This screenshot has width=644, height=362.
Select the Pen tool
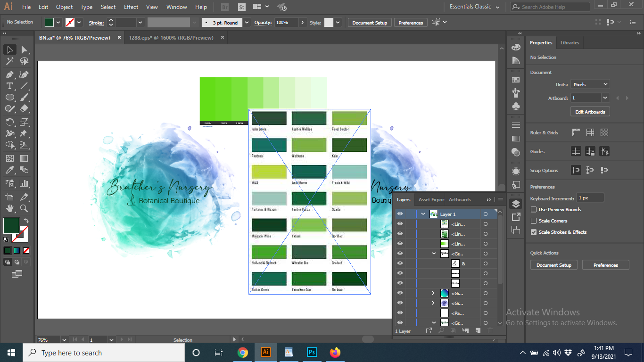pyautogui.click(x=9, y=74)
